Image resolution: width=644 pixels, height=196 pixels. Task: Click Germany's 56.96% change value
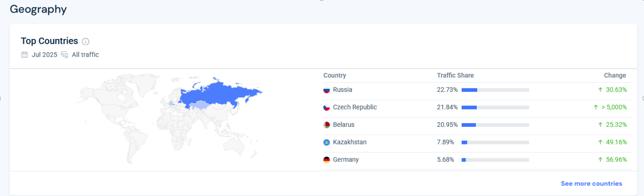click(x=615, y=160)
